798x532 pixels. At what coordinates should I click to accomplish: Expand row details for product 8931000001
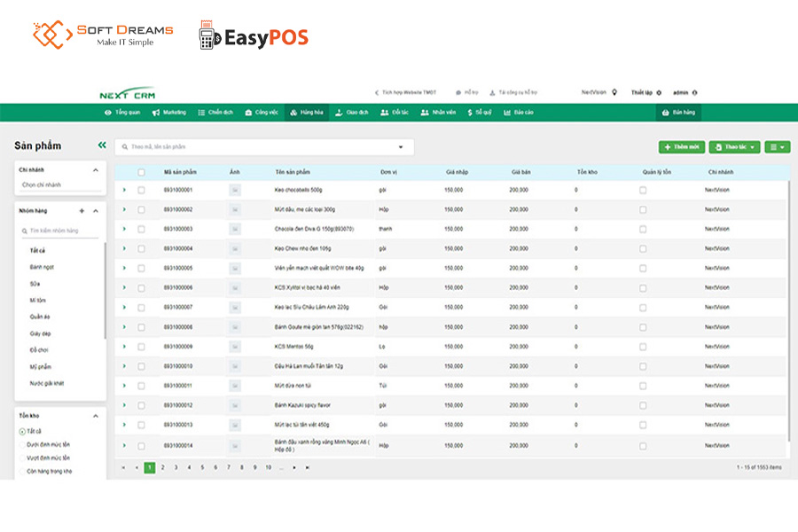pyautogui.click(x=124, y=190)
